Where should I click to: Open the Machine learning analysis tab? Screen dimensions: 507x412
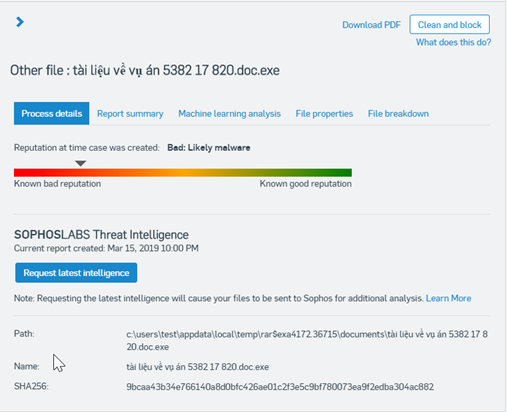click(229, 114)
